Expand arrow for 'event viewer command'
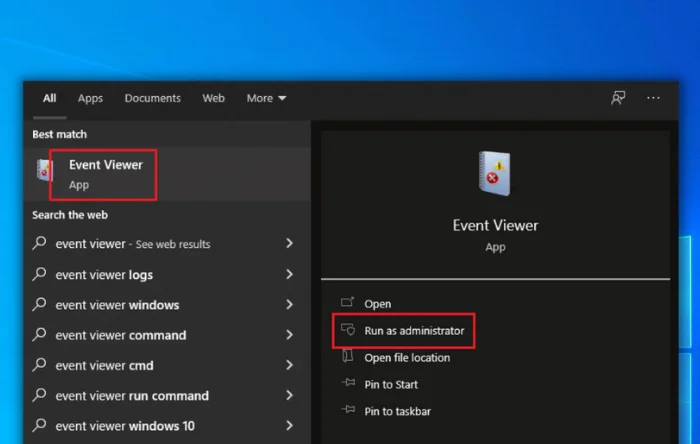The image size is (700, 444). (x=289, y=335)
